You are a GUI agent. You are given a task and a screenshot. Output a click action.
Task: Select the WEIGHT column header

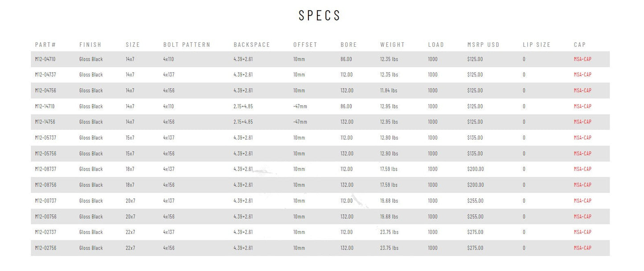(393, 45)
